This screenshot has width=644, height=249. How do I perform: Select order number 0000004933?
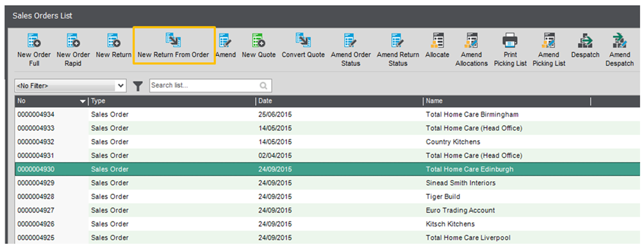(36, 129)
